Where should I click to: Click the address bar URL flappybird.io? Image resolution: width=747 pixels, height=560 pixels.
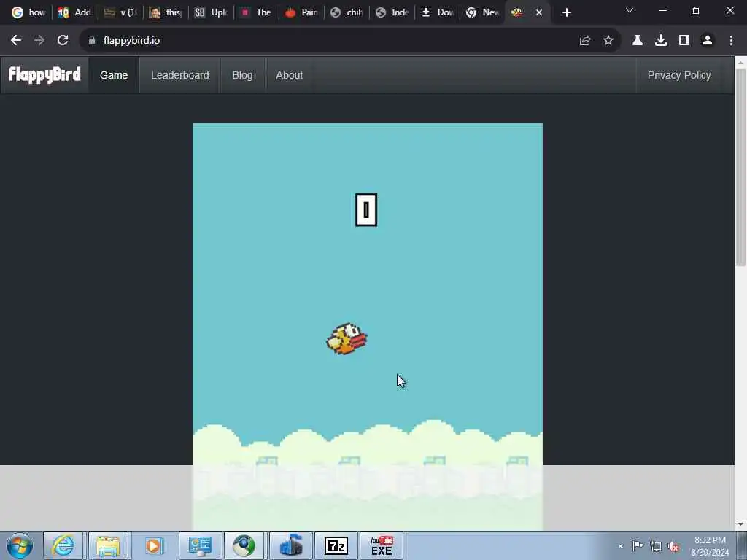coord(131,41)
